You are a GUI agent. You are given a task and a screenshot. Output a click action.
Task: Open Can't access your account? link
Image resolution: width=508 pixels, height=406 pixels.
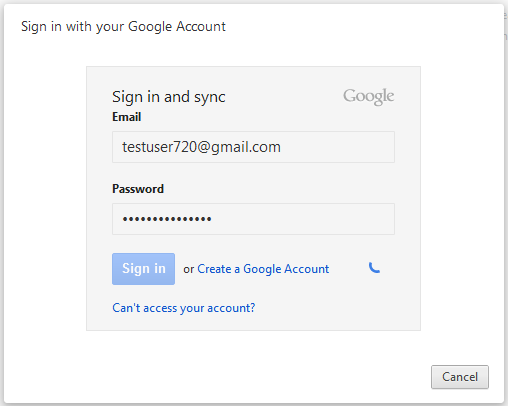click(184, 308)
